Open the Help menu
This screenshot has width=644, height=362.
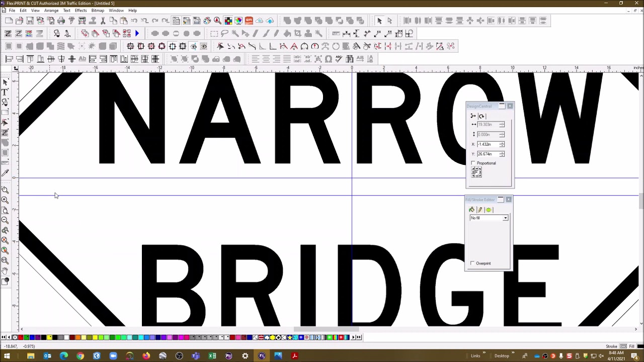[x=132, y=11]
